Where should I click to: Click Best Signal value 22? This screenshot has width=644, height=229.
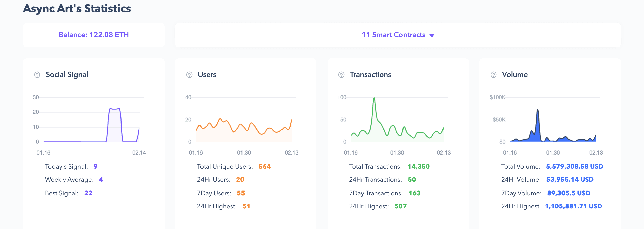(88, 193)
